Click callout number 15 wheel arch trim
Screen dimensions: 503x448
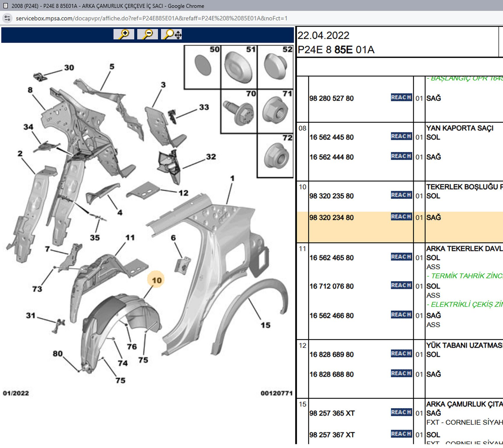tap(265, 325)
